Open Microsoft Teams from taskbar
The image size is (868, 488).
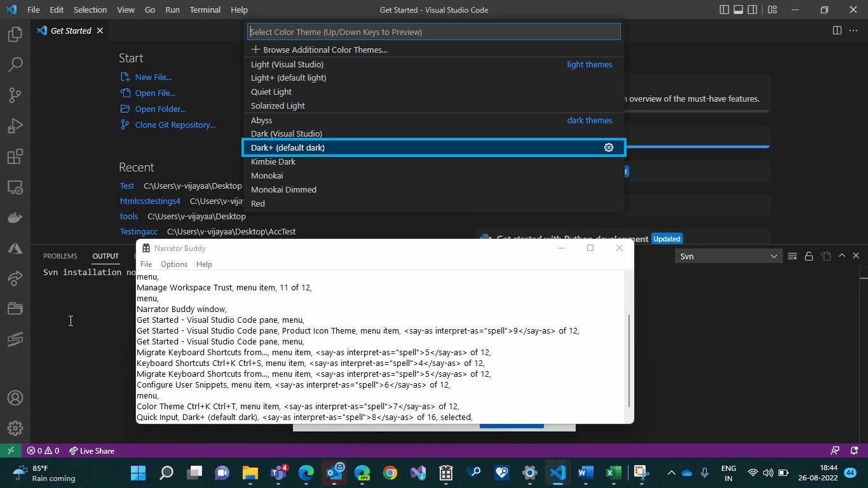[278, 473]
